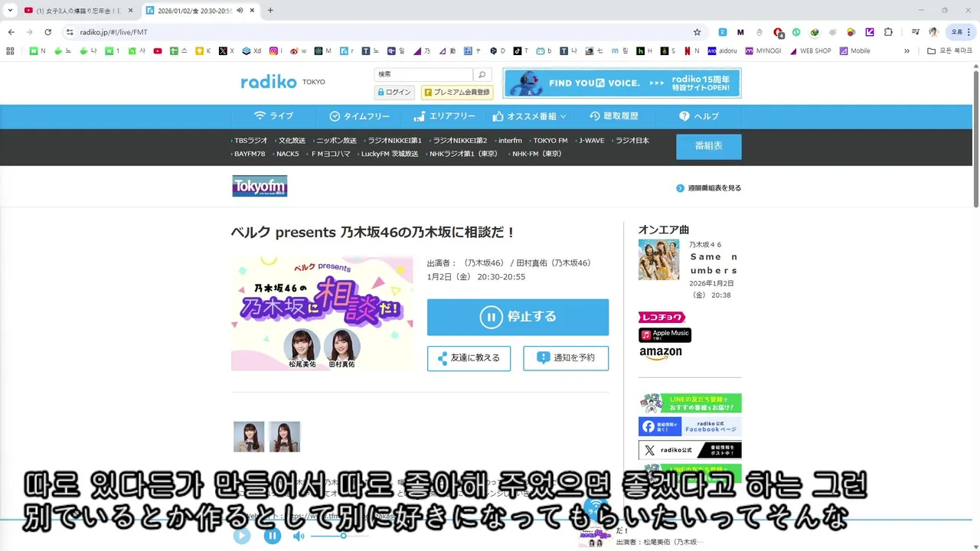Open the tab search dropdown arrow
Image resolution: width=980 pixels, height=551 pixels.
[x=9, y=11]
